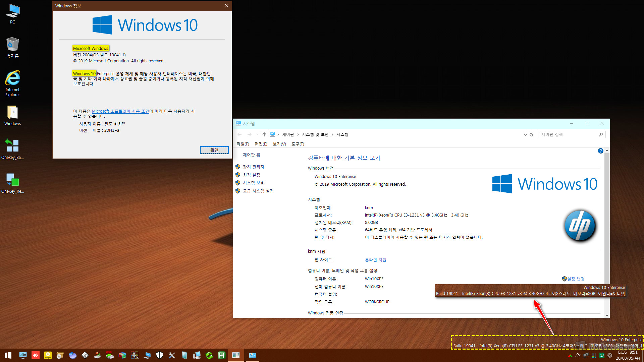Click the gray X circle tray icon
This screenshot has width=644, height=362.
click(610, 355)
